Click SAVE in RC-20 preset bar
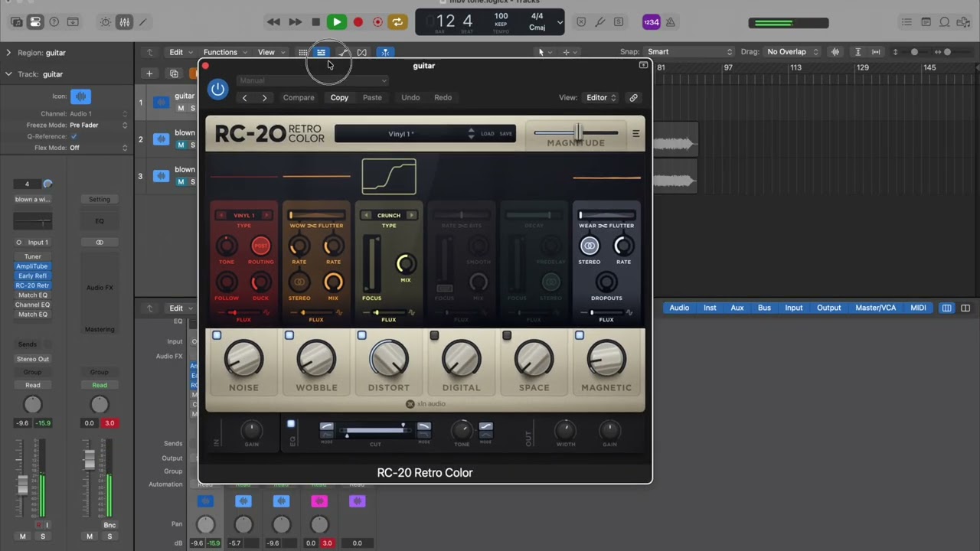The height and width of the screenshot is (551, 980). (506, 134)
